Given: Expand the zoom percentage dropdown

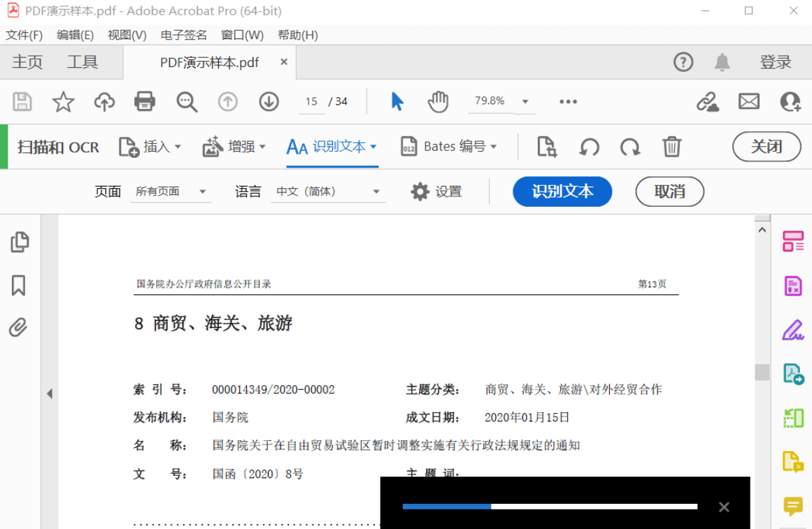Looking at the screenshot, I should tap(525, 101).
